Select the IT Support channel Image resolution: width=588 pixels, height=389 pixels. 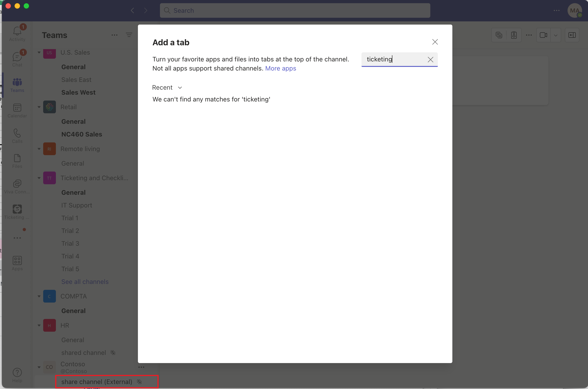pyautogui.click(x=77, y=205)
